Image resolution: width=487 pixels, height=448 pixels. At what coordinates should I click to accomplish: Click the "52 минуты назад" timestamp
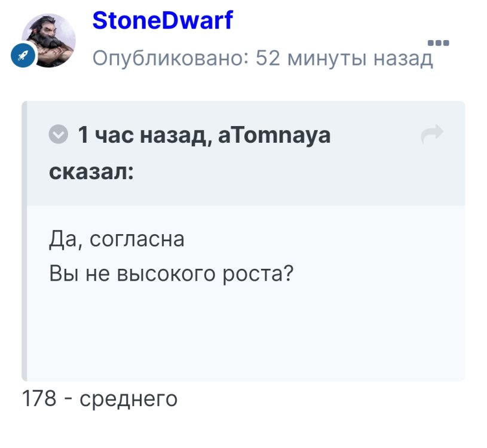click(x=344, y=58)
